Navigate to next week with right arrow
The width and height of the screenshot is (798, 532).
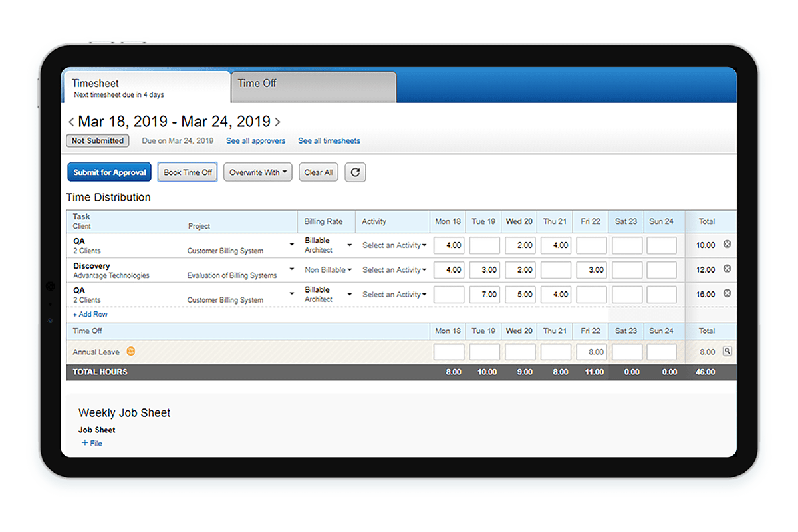(x=279, y=122)
